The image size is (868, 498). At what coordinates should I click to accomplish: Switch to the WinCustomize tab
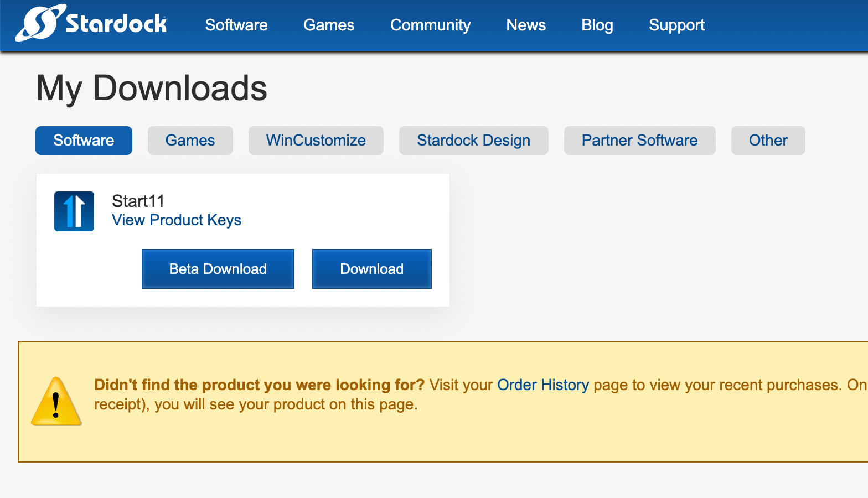coord(316,141)
